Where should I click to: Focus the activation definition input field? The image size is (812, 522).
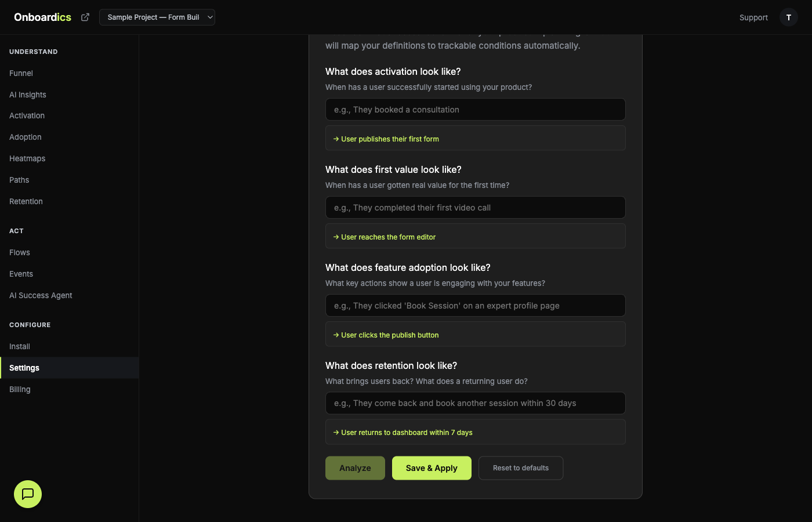tap(476, 109)
